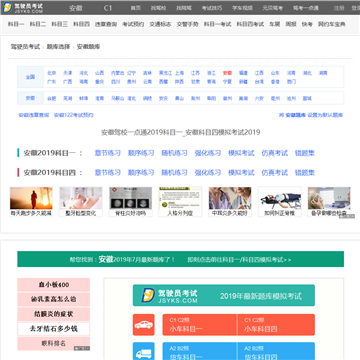360x360 pixels.
Task: Open the 学车视频 item in top navigation
Action: [x=242, y=8]
